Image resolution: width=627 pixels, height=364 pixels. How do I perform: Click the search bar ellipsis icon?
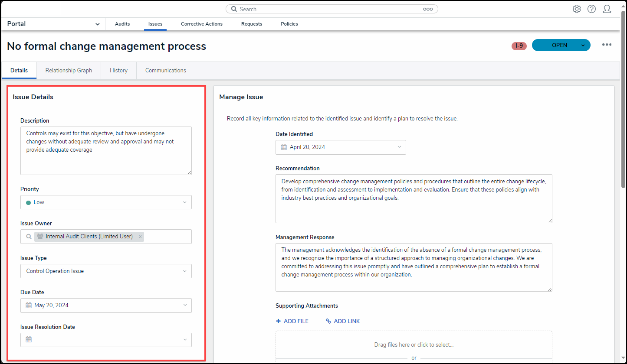428,9
